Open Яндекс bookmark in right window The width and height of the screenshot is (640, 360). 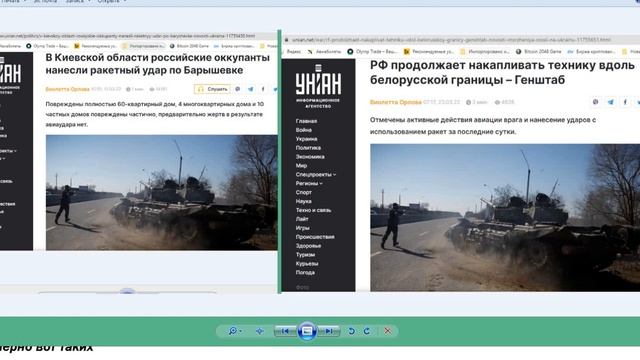290,52
